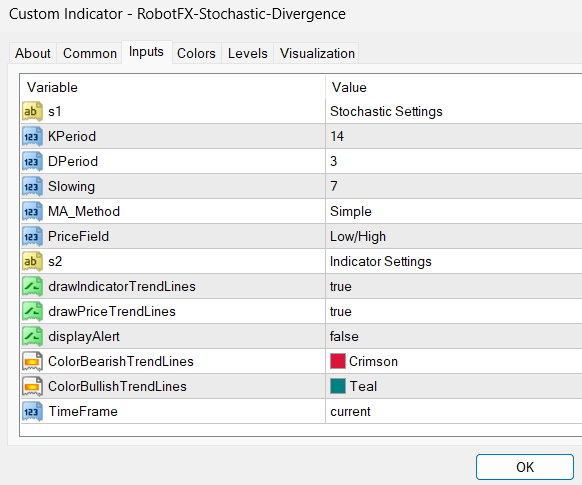Screen dimensions: 582x485
Task: Select the PriceField variable name
Action: click(x=78, y=236)
